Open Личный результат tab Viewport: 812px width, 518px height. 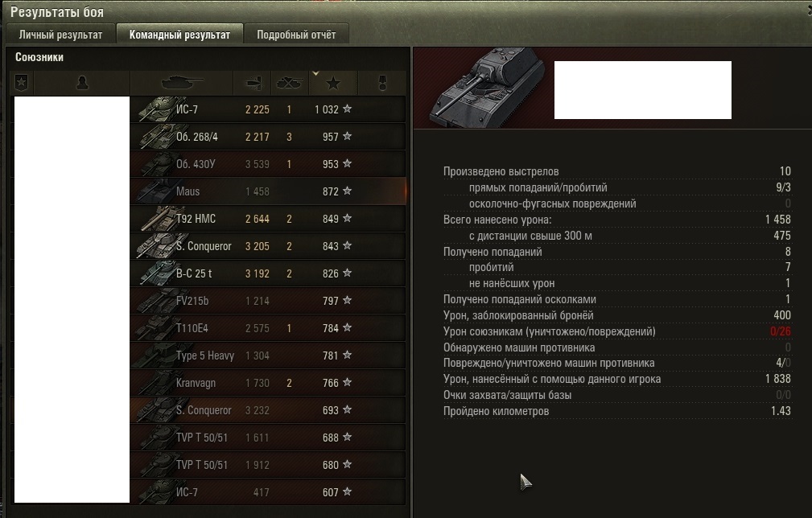60,35
